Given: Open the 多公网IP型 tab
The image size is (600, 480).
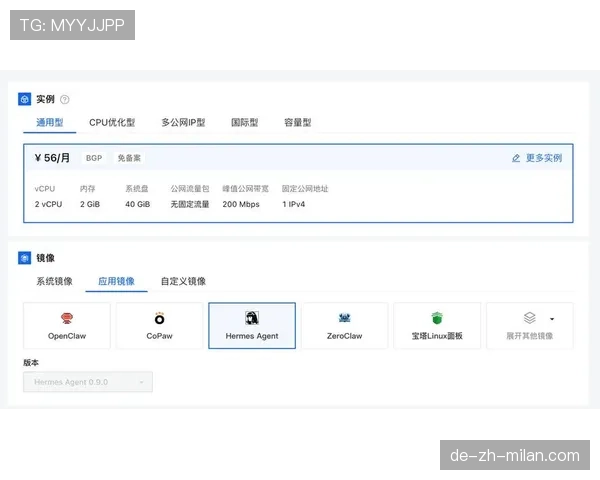Looking at the screenshot, I should [x=183, y=122].
